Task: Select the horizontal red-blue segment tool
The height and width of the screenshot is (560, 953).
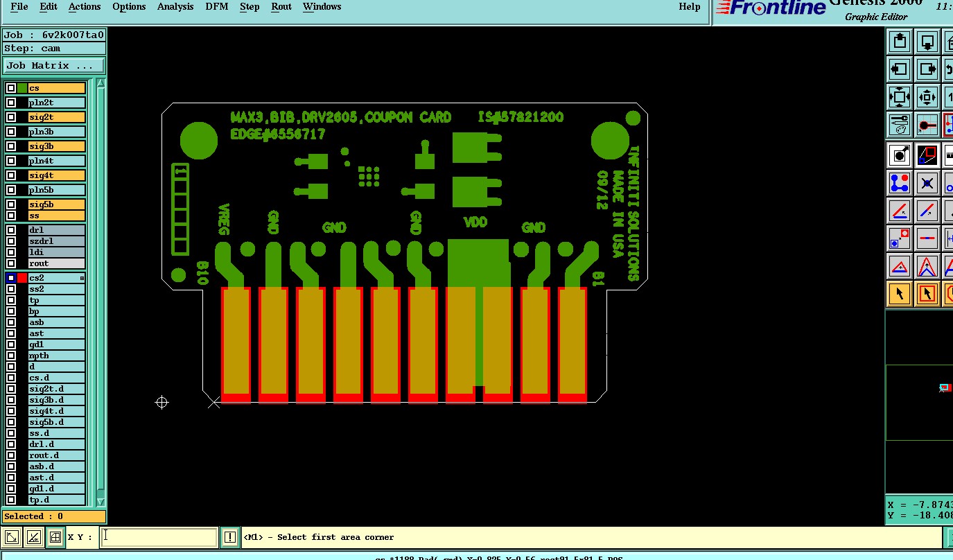Action: 927,238
